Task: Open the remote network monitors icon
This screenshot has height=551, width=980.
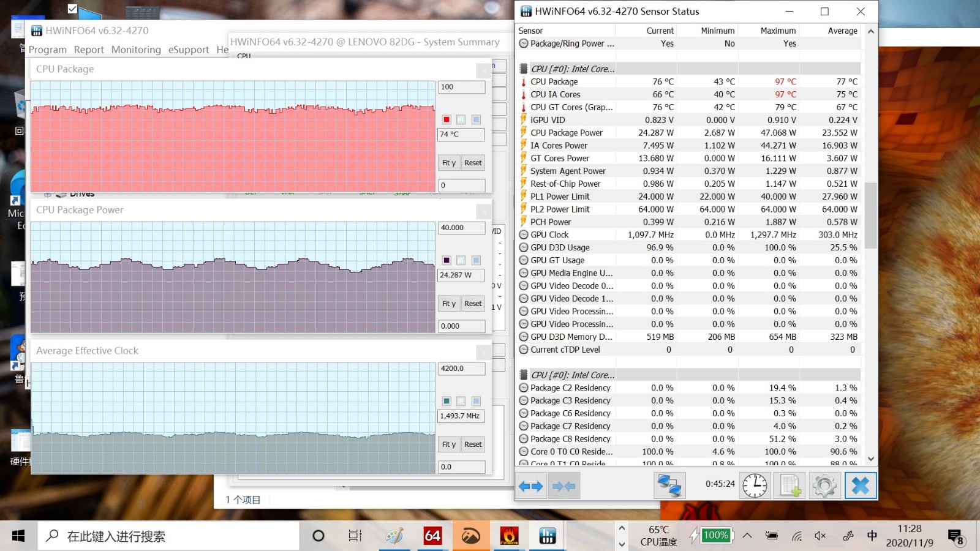Action: [x=669, y=486]
